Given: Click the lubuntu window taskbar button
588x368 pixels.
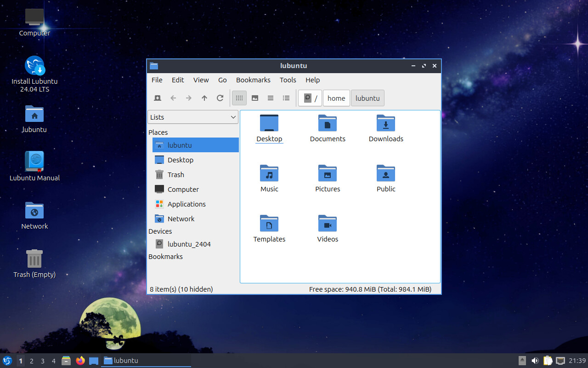Looking at the screenshot, I should tap(146, 361).
